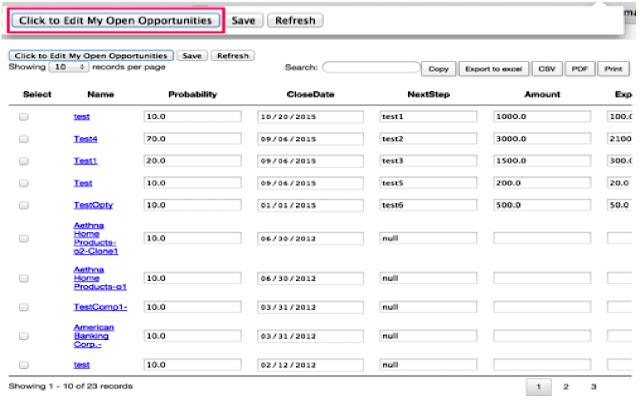This screenshot has width=640, height=400.
Task: Open the records per page dropdown showing 10
Action: pos(68,67)
